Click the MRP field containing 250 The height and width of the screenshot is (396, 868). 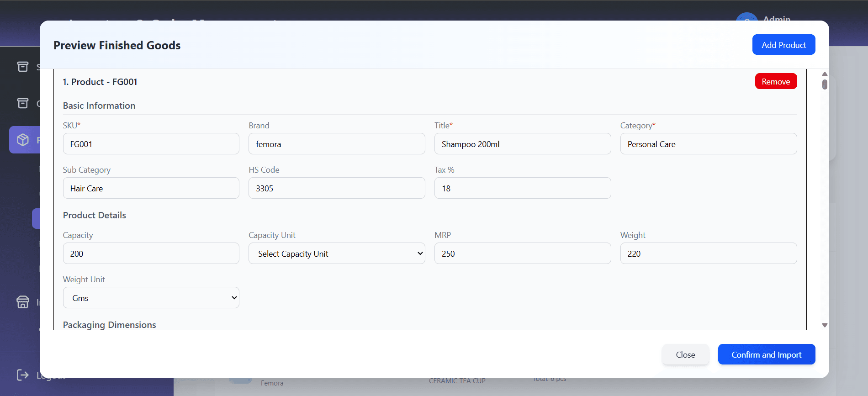[x=522, y=253]
